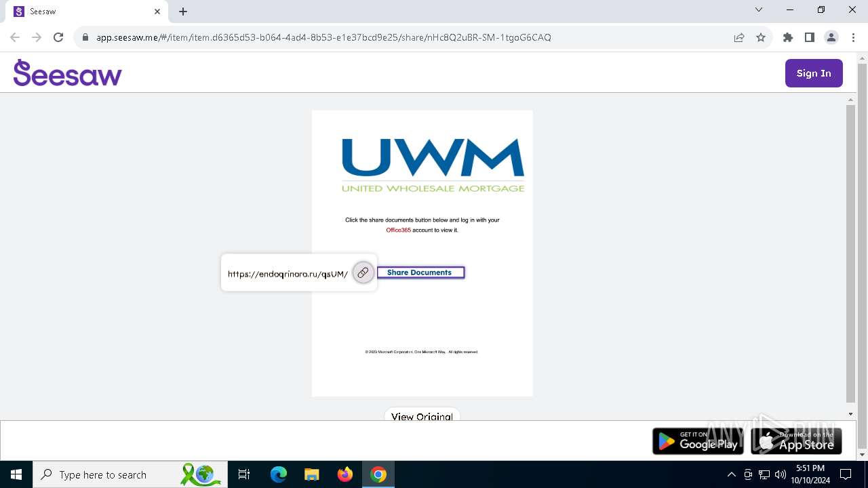Click the Share Documents button
This screenshot has height=488, width=868.
coord(420,272)
